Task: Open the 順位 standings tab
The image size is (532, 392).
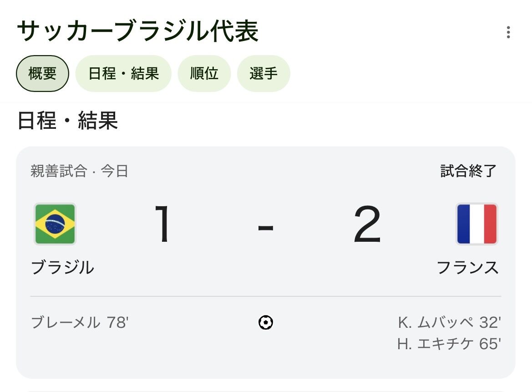Action: point(204,73)
